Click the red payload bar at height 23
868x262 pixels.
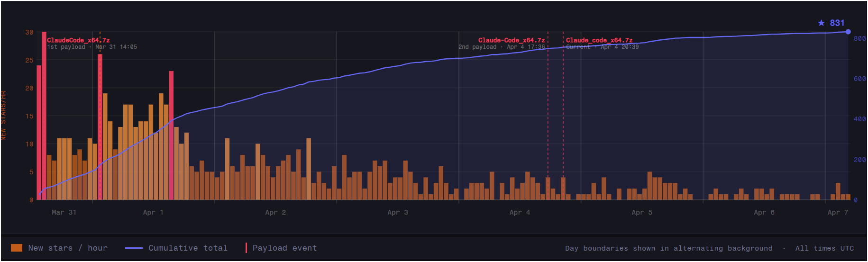pyautogui.click(x=171, y=135)
